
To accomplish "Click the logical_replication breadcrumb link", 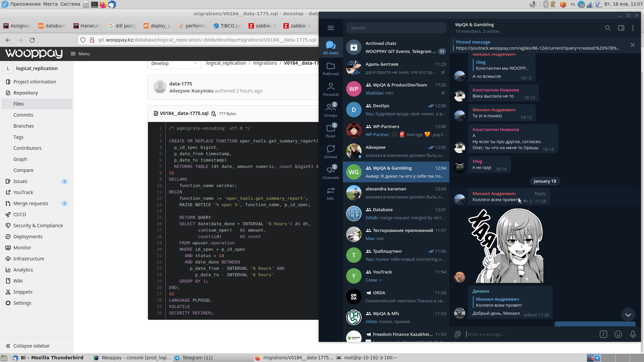I will 226,63.
